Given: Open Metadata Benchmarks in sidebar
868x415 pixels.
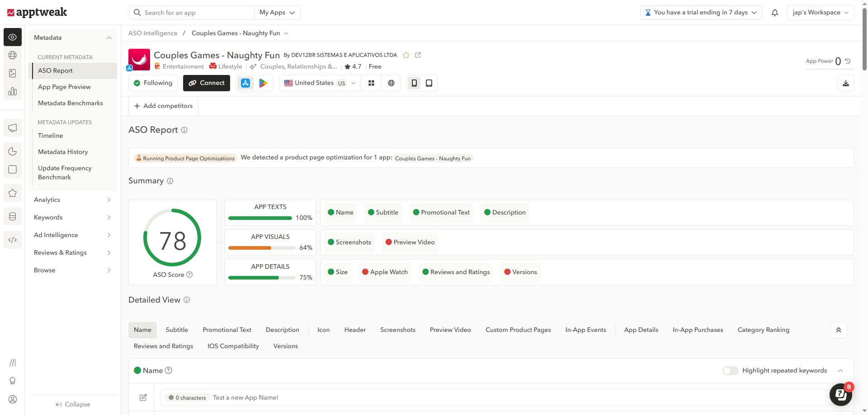Looking at the screenshot, I should point(71,103).
